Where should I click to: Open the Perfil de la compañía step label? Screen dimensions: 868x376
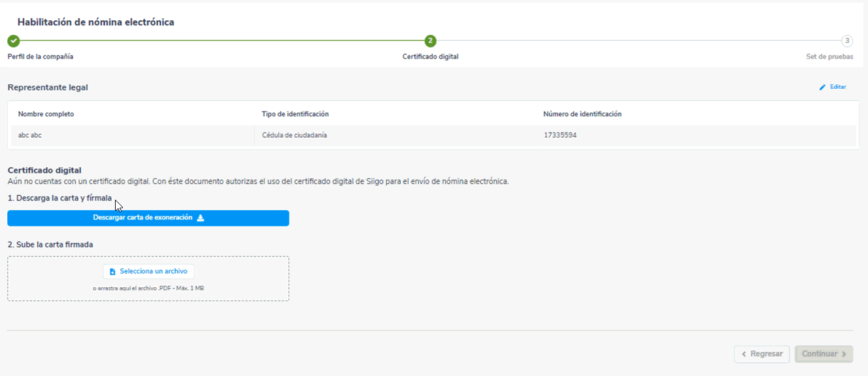pos(41,57)
